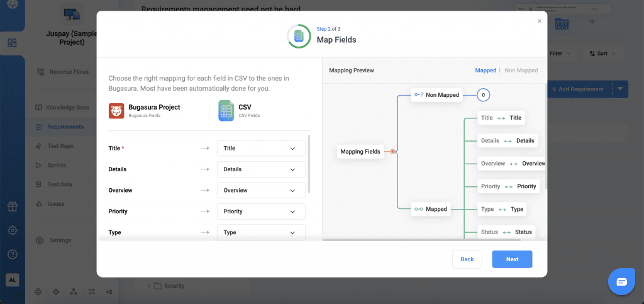
Task: Click the Bugasura Project tiger icon
Action: tap(116, 111)
